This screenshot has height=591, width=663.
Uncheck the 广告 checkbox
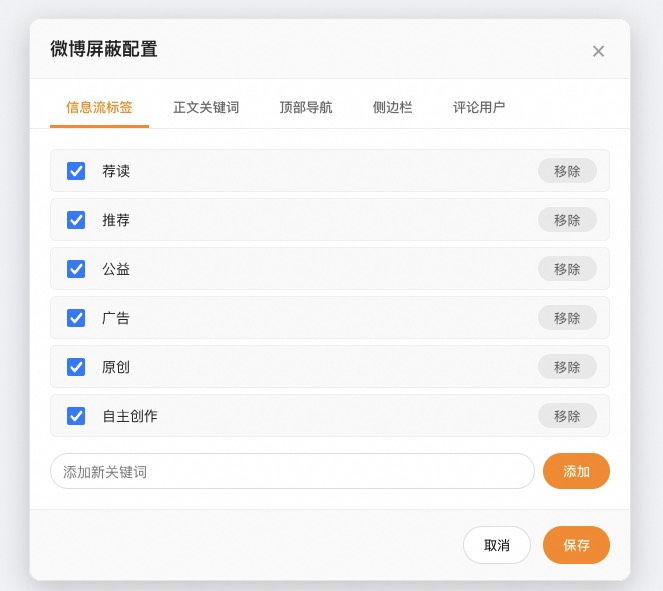[x=76, y=318]
